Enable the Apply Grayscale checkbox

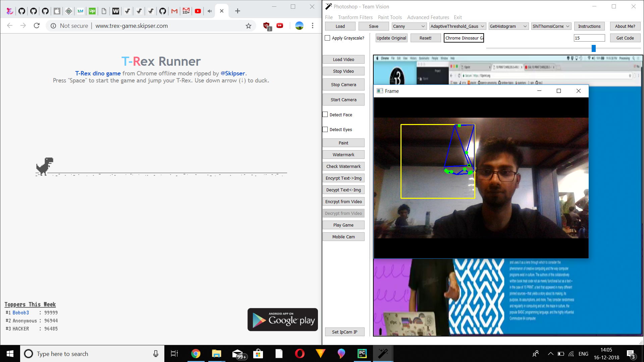[327, 38]
